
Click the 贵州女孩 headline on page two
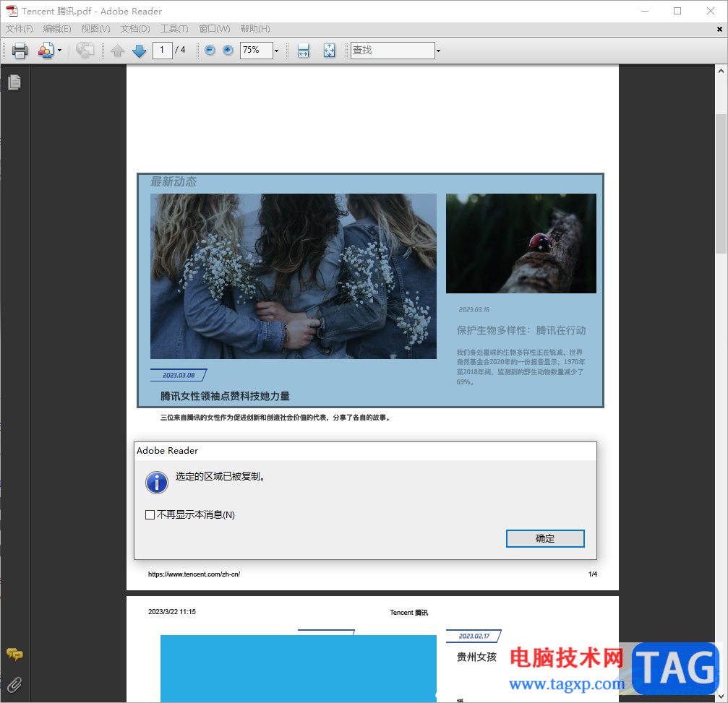477,657
